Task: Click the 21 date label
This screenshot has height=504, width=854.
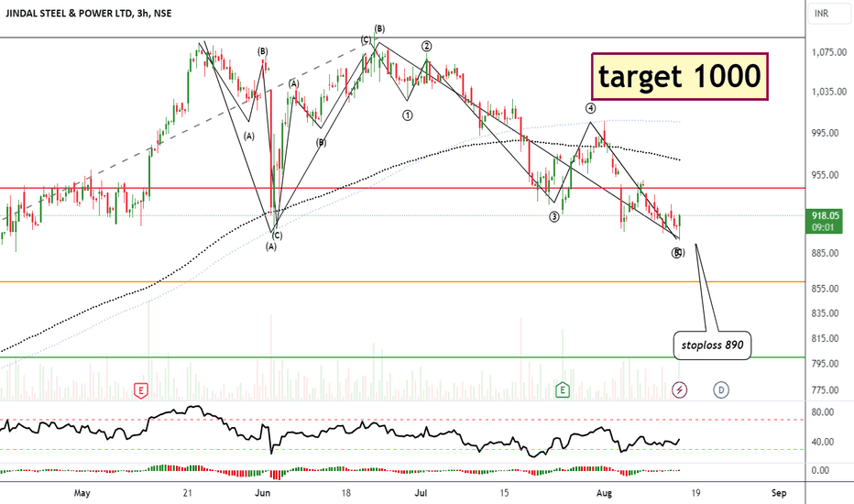Action: (187, 493)
